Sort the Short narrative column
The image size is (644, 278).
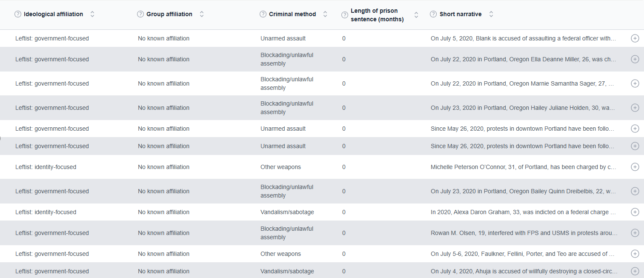click(x=491, y=14)
